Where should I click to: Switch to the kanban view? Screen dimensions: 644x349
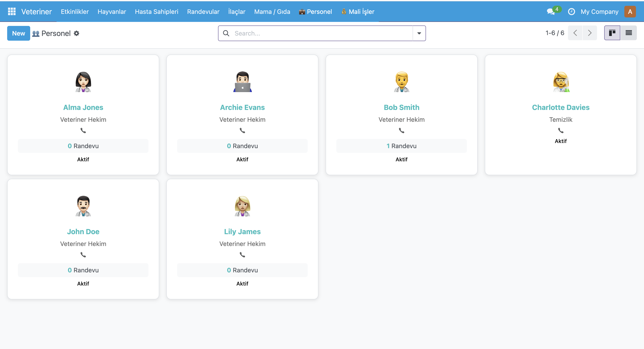click(612, 33)
